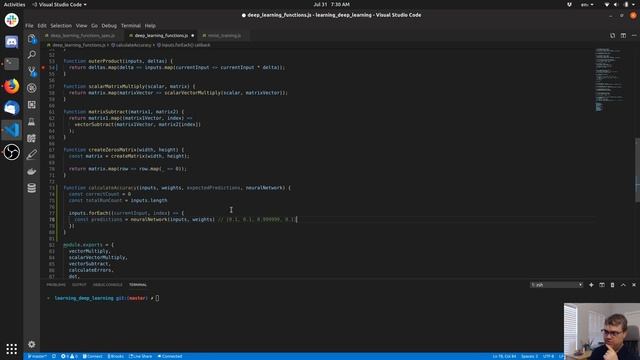This screenshot has width=640, height=360.
Task: Open the Manage gear menu
Action: (x=32, y=344)
